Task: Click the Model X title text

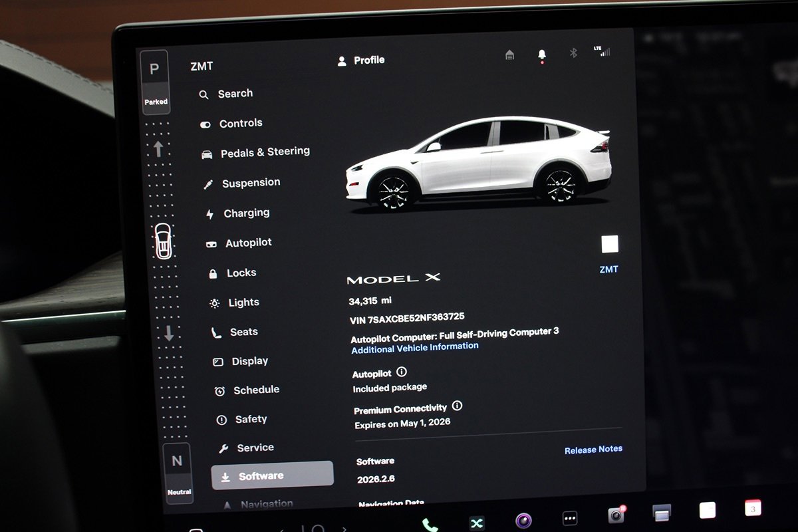Action: (x=394, y=279)
